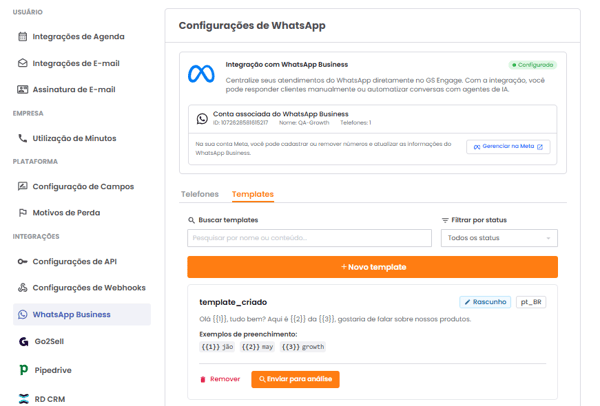Image resolution: width=600 pixels, height=406 pixels.
Task: Switch to the Telefones tab
Action: 200,194
